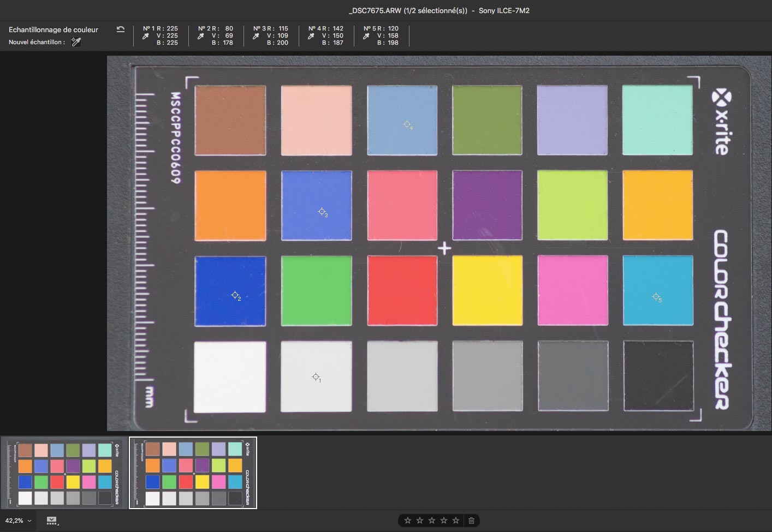Click sampler marker 2 on dark blue patch
The image size is (772, 532).
pos(235,295)
